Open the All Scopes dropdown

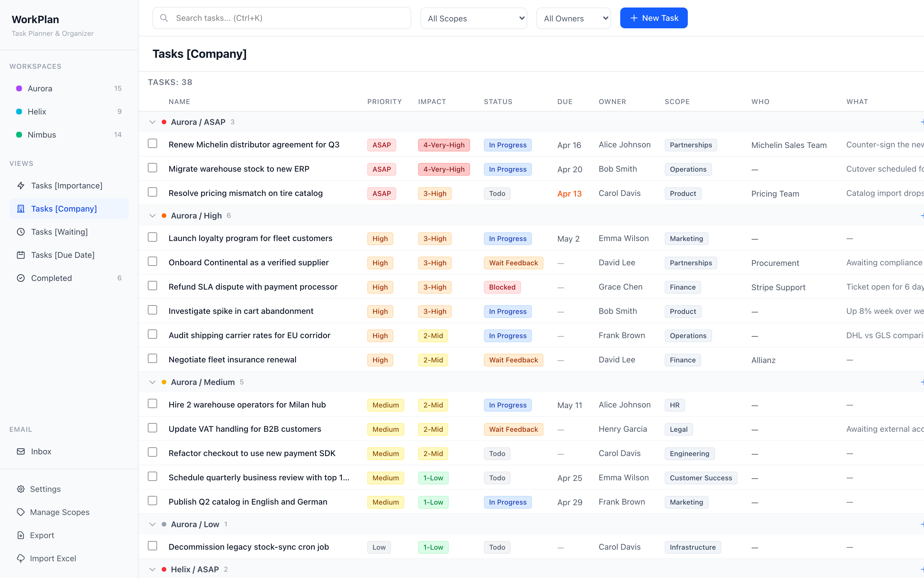474,18
